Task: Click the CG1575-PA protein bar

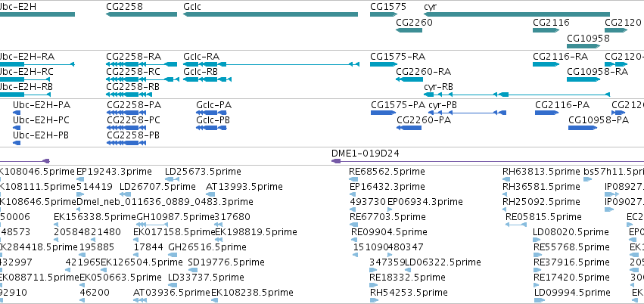Action: click(383, 113)
